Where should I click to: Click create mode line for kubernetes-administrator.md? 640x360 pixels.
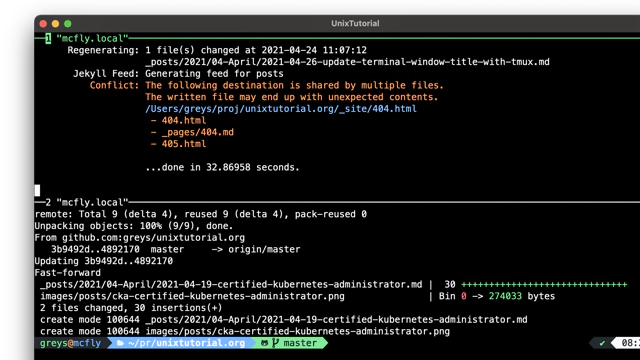click(x=284, y=320)
